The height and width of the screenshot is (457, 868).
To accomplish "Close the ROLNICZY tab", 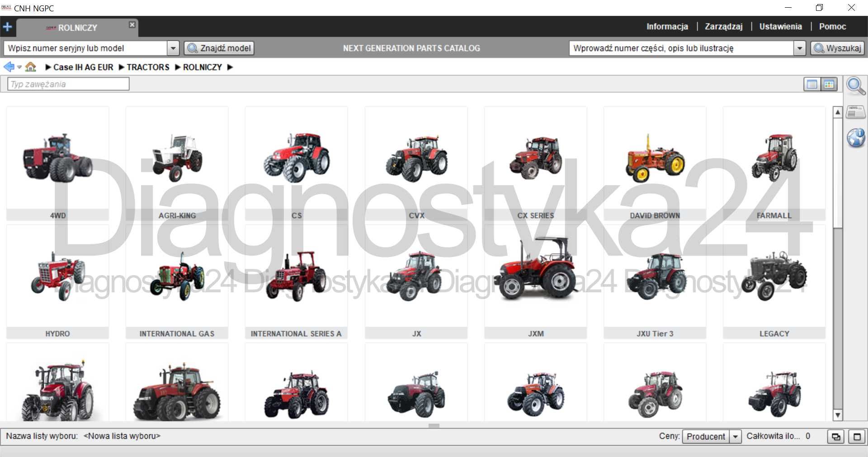I will click(x=132, y=24).
